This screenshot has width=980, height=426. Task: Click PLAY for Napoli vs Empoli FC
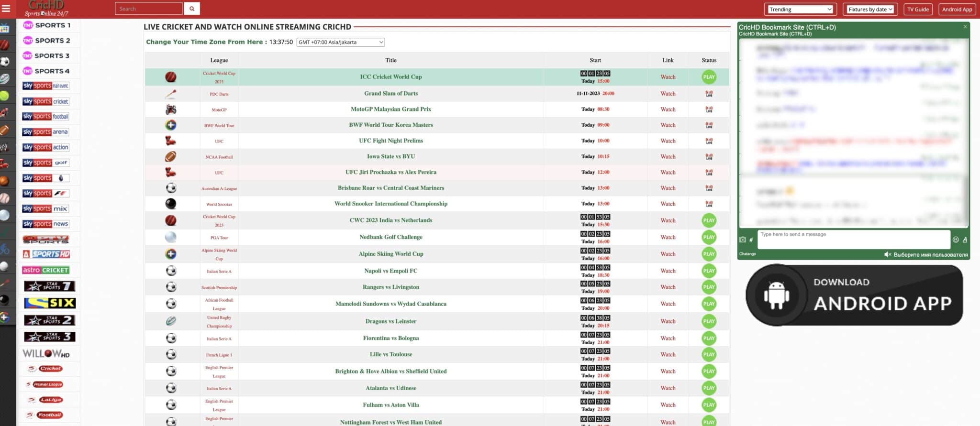coord(709,271)
